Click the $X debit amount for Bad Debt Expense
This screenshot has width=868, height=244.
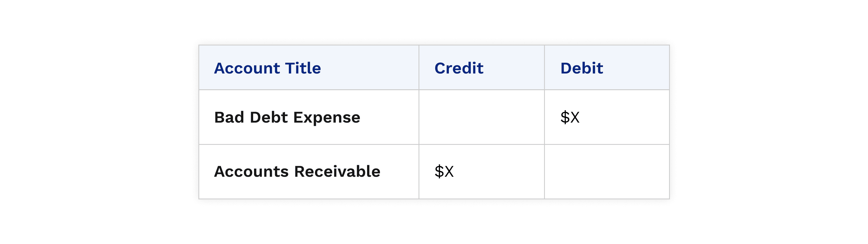tap(570, 117)
